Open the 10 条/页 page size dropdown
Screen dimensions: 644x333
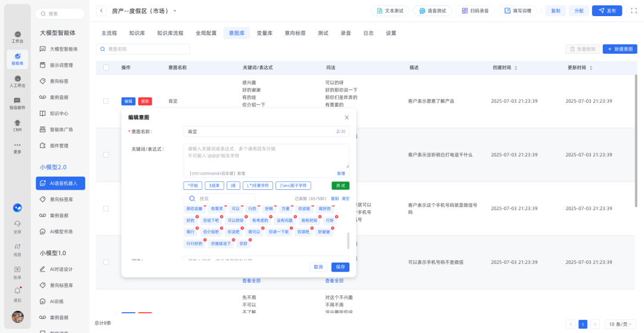(x=620, y=324)
